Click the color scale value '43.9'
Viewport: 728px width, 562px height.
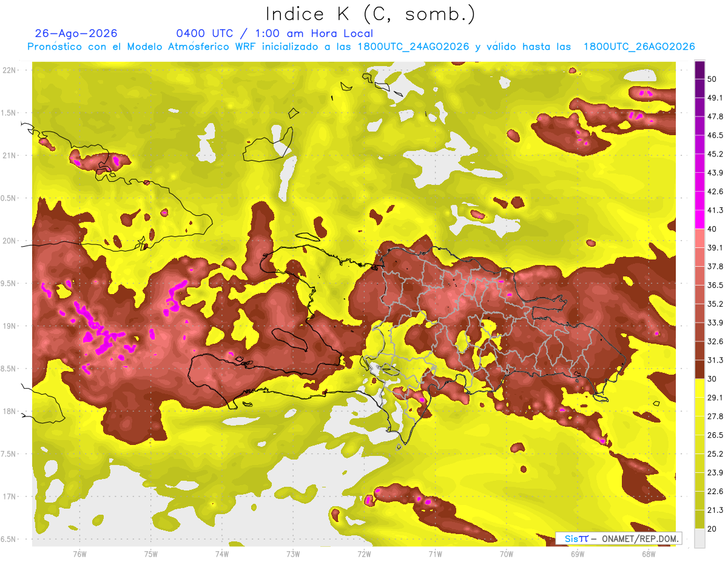click(715, 173)
